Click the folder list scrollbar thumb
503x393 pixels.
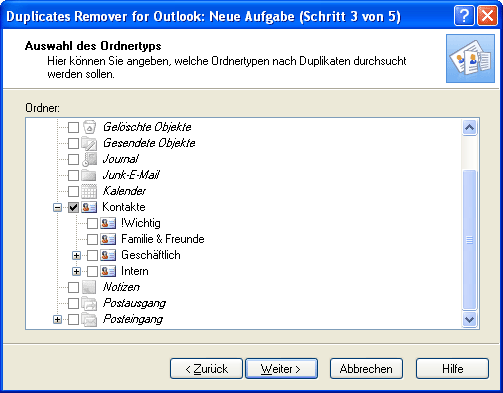tap(469, 240)
